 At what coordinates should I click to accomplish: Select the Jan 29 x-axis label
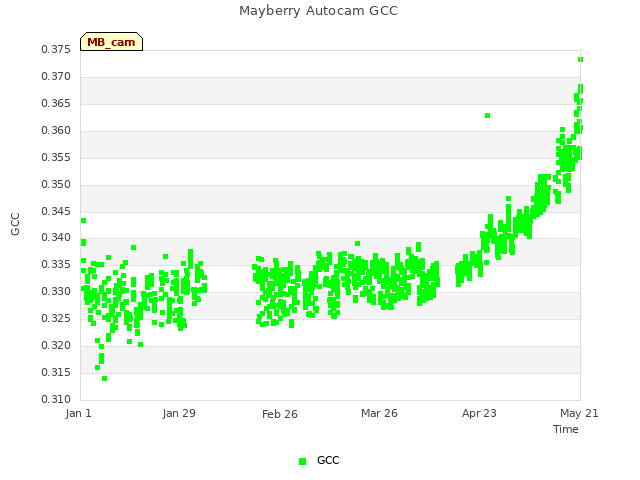[x=179, y=413]
